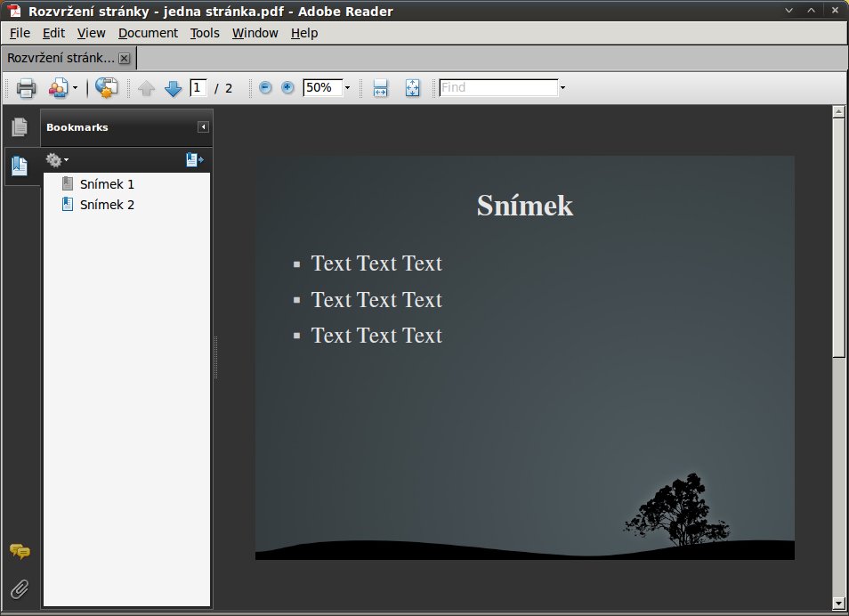
Task: Click the fit one full page icon
Action: pos(413,88)
